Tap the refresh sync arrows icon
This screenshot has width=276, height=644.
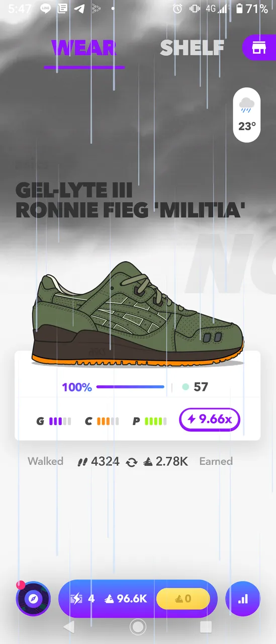(x=132, y=462)
